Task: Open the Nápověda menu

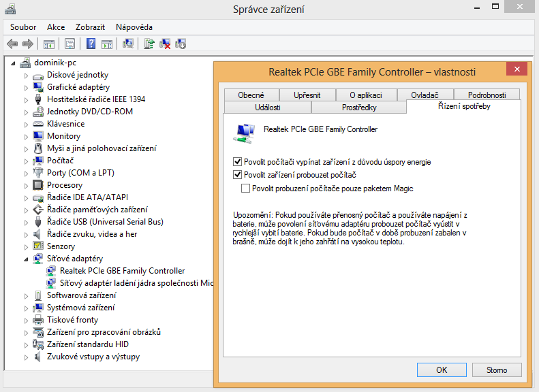Action: [x=134, y=27]
